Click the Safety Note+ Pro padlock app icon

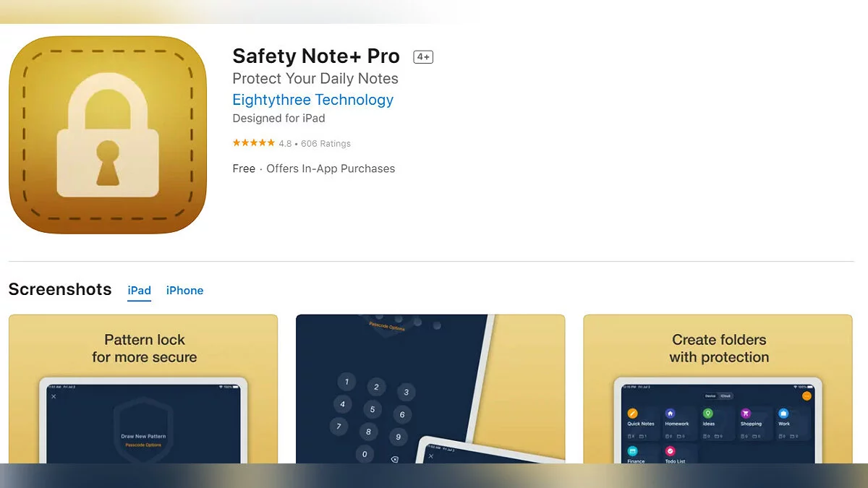coord(108,135)
